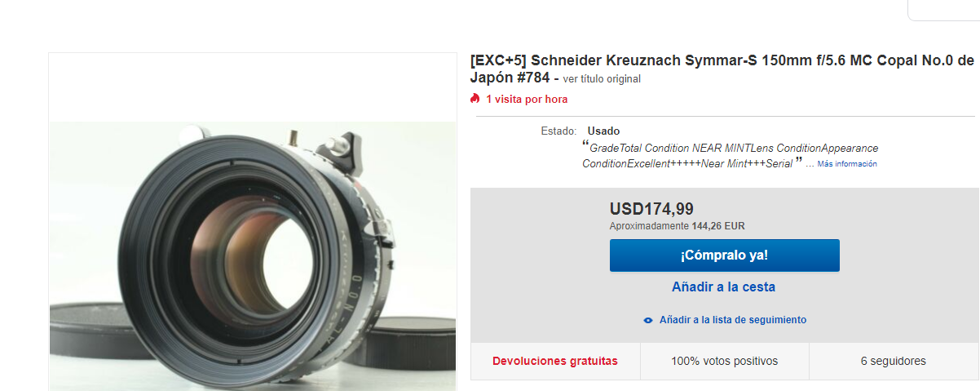Click the Aproximadamente 144,26 EUR conversion text

(678, 226)
